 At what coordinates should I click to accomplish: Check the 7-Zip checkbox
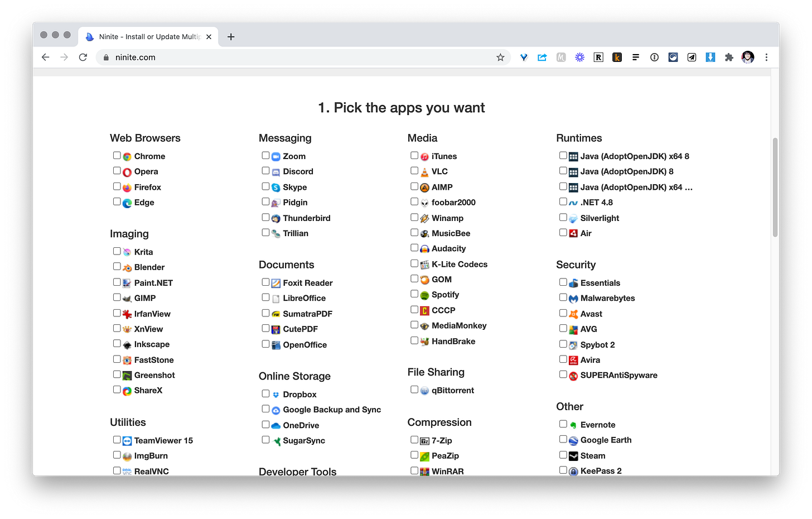414,440
